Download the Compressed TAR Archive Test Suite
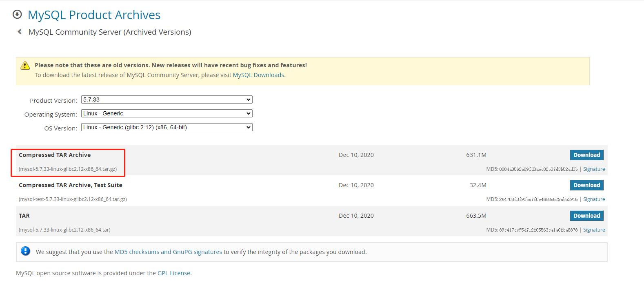Viewport: 644px width, 307px height. point(586,185)
